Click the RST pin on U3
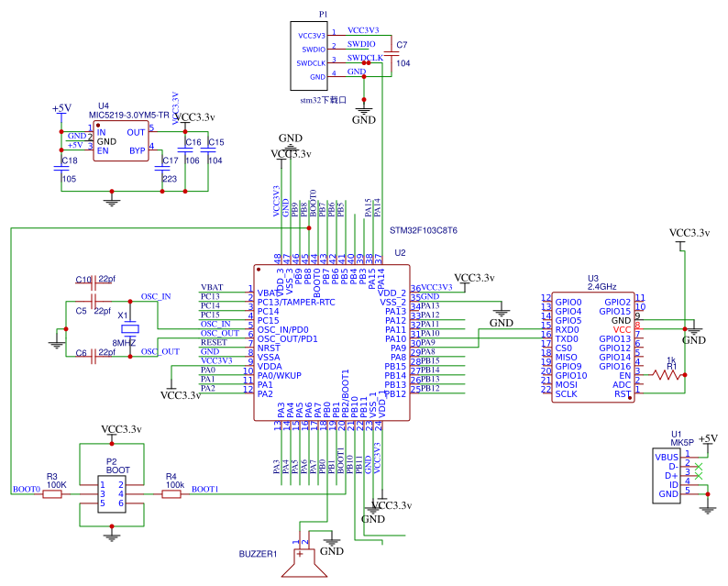 click(623, 393)
